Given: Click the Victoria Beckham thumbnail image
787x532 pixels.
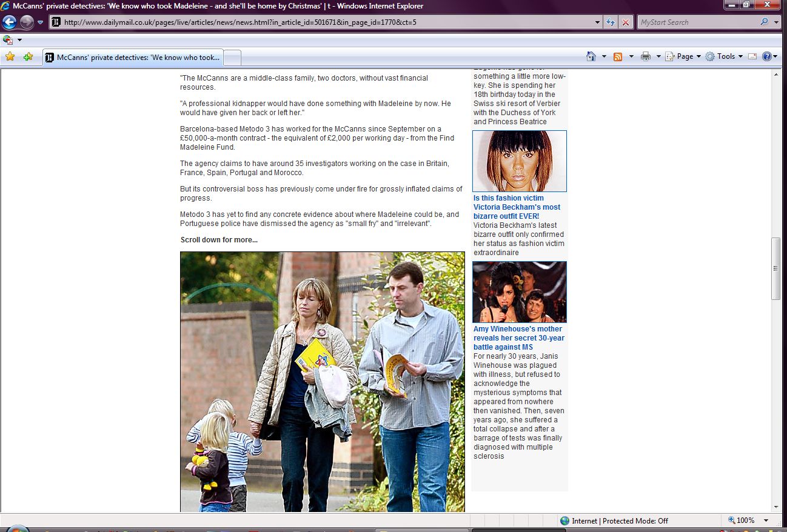Looking at the screenshot, I should click(x=520, y=161).
